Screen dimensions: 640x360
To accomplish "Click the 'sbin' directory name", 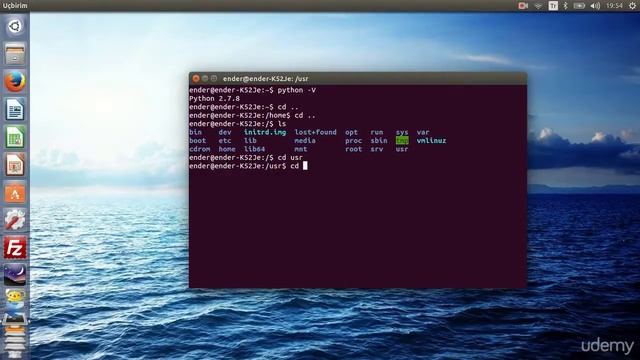I will [x=379, y=141].
